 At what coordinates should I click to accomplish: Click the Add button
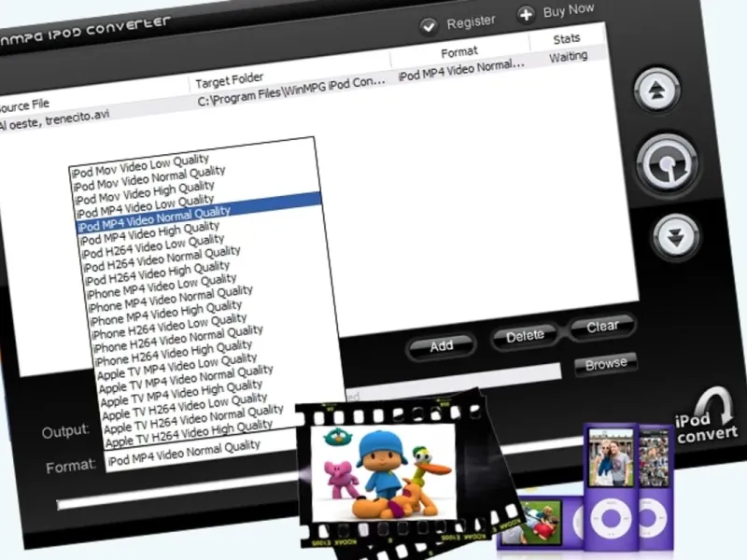[x=441, y=345]
